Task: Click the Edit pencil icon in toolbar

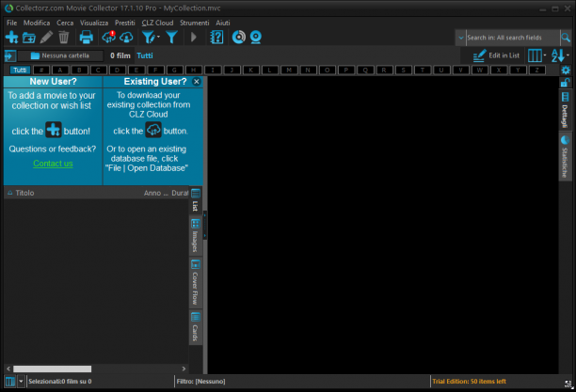Action: click(46, 37)
